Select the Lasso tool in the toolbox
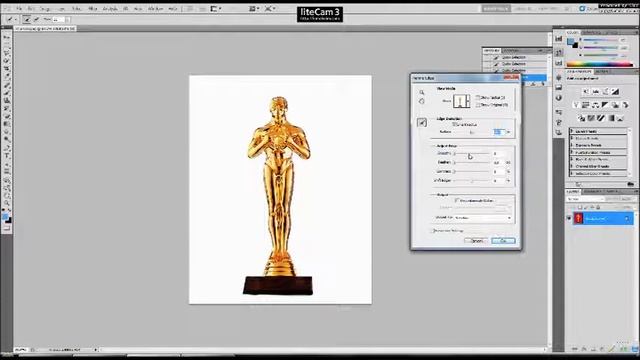 click(7, 53)
